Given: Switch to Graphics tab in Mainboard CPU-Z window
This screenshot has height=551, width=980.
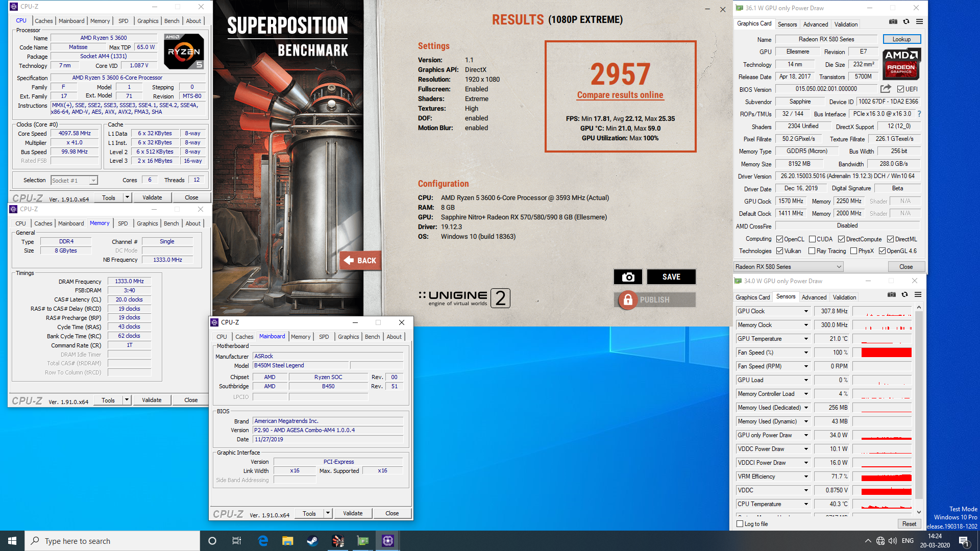Looking at the screenshot, I should pos(349,337).
